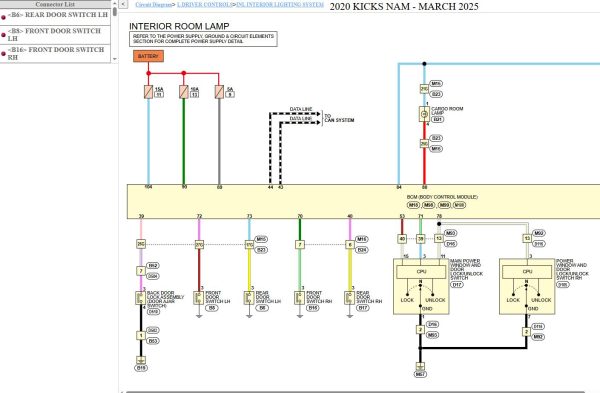Screen dimensions: 600x393
Task: Click the Connector List header
Action: (55, 4)
